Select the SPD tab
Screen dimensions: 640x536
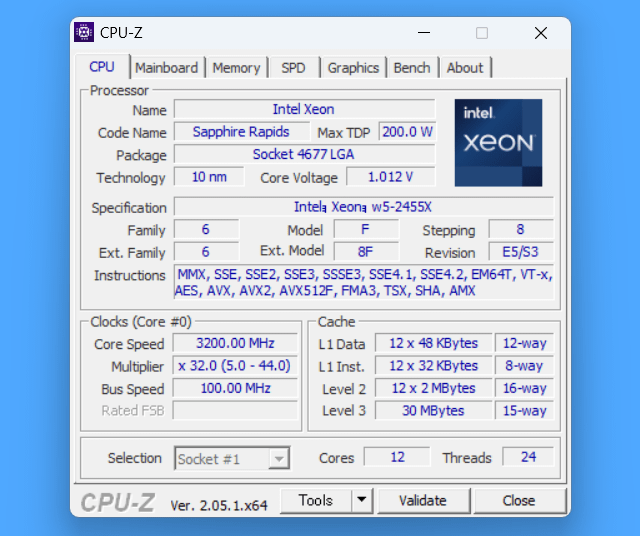[x=293, y=68]
